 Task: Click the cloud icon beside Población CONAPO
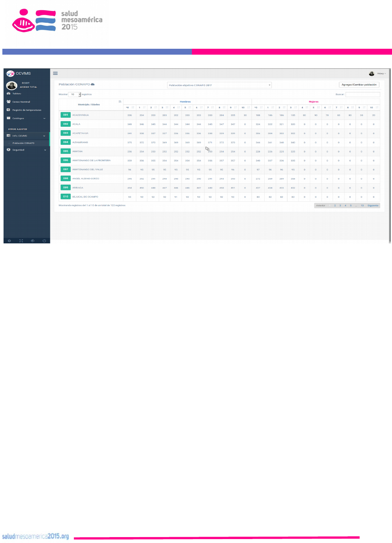[x=93, y=85]
